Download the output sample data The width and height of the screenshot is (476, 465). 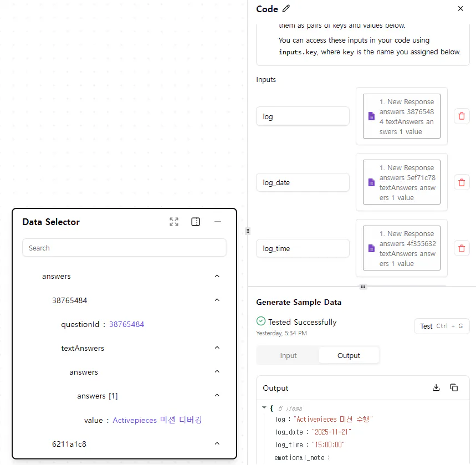(x=436, y=388)
